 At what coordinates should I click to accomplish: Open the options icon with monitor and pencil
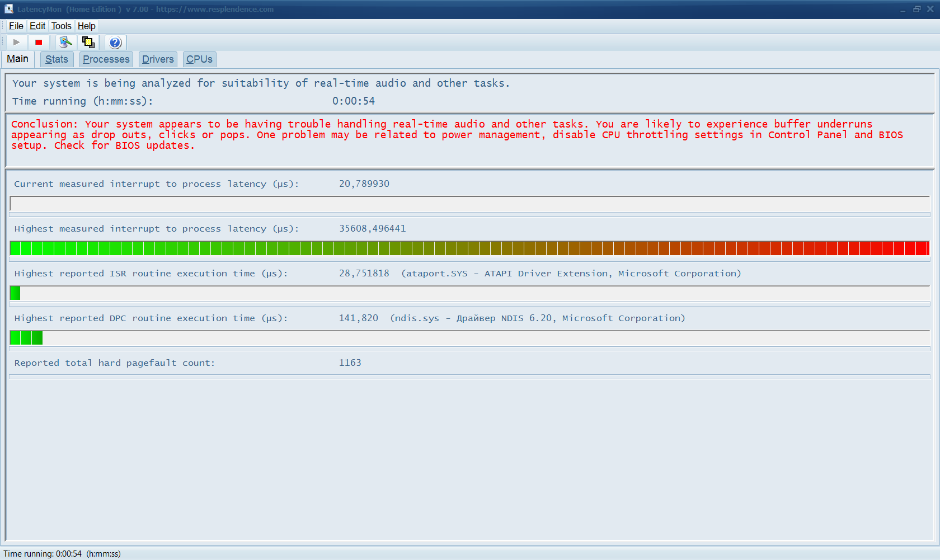coord(66,42)
